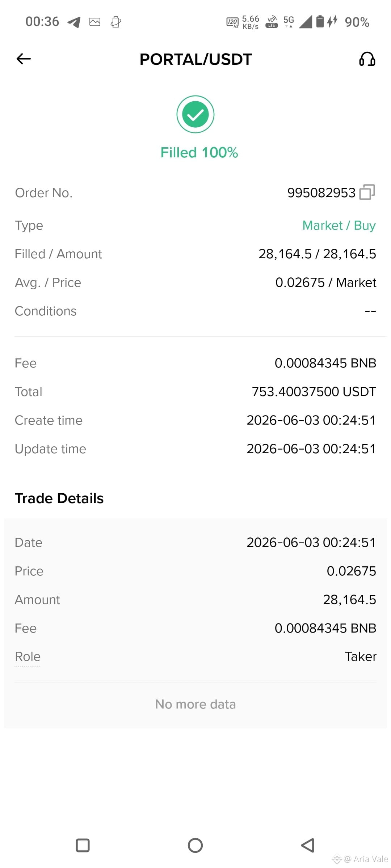This screenshot has width=391, height=868.
Task: Tap the gallery image icon in status bar
Action: 95,22
